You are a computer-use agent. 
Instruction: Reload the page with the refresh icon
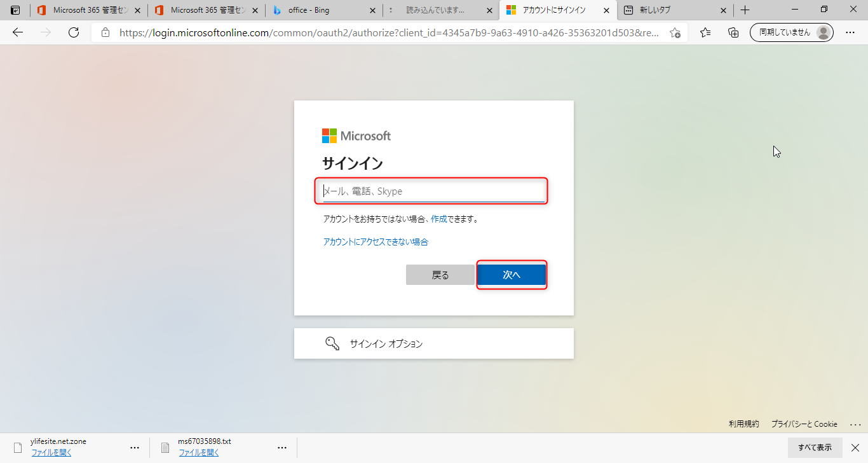pyautogui.click(x=74, y=32)
